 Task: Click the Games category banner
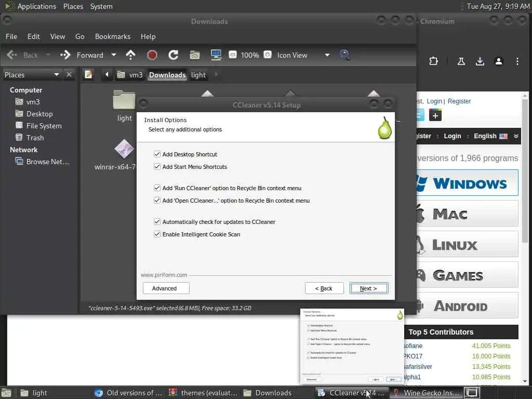[468, 275]
